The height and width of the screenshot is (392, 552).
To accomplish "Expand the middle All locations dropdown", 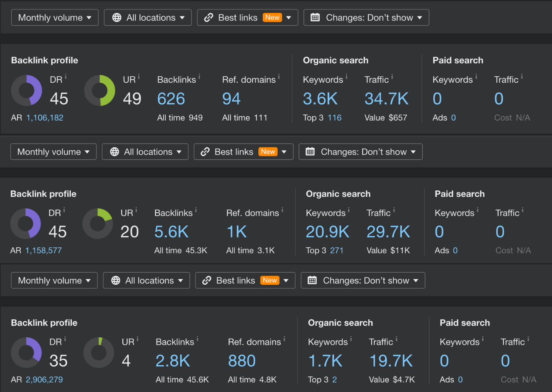I will tap(145, 152).
